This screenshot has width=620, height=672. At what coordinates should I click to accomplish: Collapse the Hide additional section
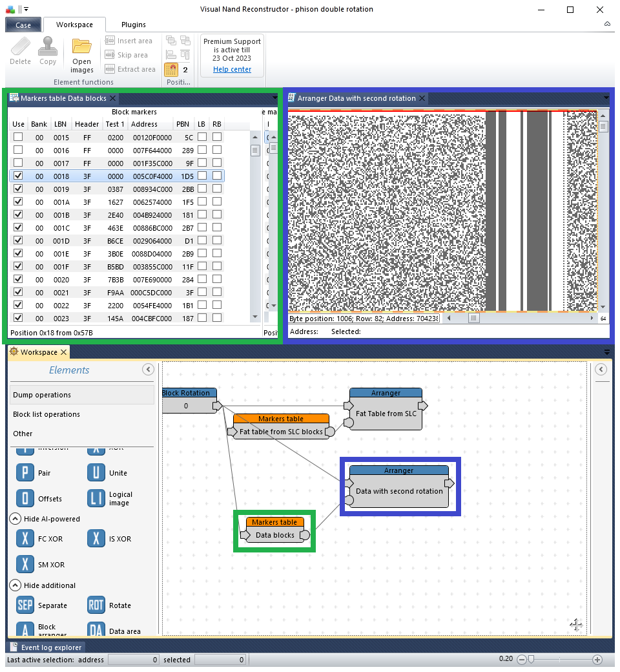(x=15, y=585)
